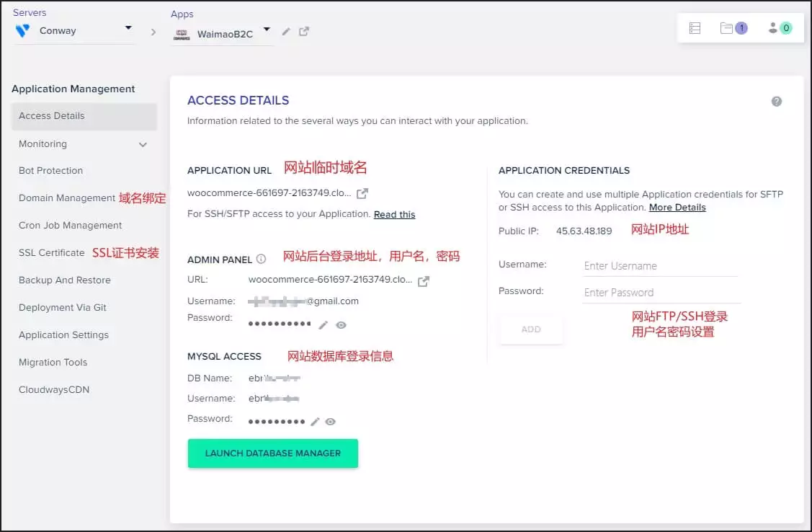Viewport: 812px width, 532px height.
Task: Reveal the MySQL password via eye icon
Action: [x=330, y=422]
